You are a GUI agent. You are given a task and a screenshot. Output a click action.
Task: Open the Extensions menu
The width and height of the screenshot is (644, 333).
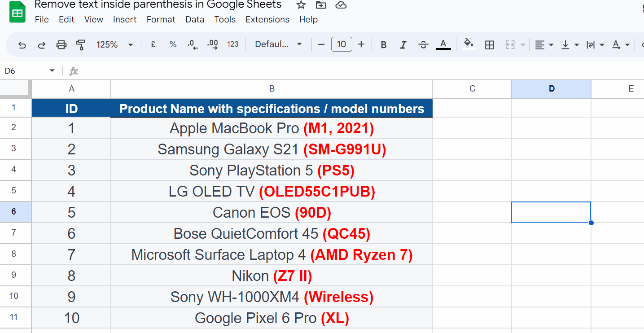[267, 19]
